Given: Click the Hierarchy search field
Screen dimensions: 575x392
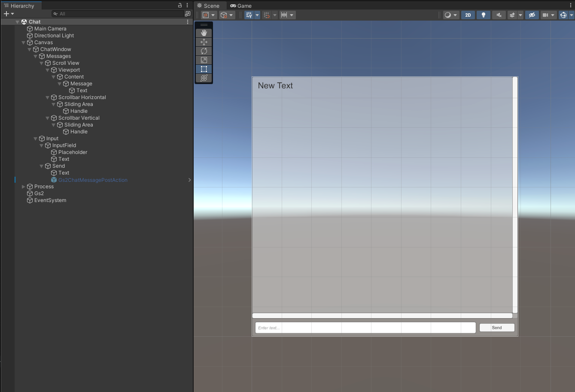Looking at the screenshot, I should pyautogui.click(x=118, y=14).
